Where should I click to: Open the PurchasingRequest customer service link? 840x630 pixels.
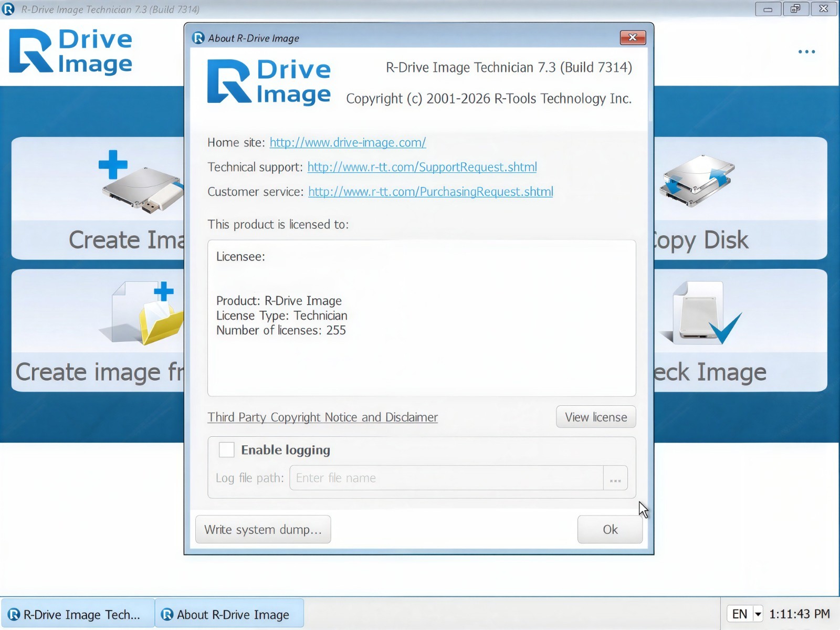pos(430,192)
